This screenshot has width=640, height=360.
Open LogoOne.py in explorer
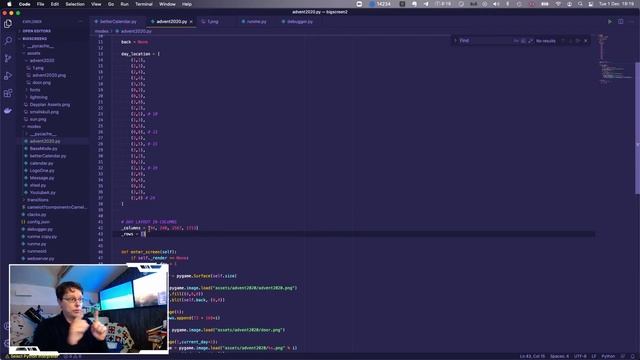(x=42, y=171)
